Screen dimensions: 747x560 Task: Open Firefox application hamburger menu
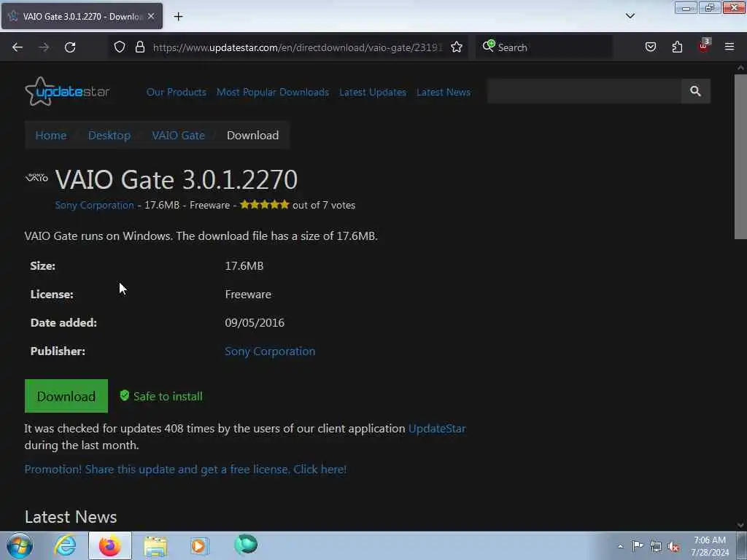point(729,47)
